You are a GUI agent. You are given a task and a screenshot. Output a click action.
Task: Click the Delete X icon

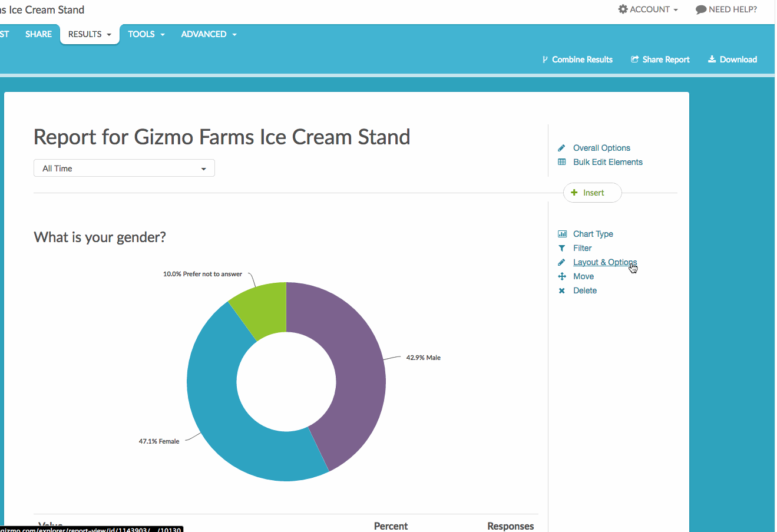click(x=562, y=290)
